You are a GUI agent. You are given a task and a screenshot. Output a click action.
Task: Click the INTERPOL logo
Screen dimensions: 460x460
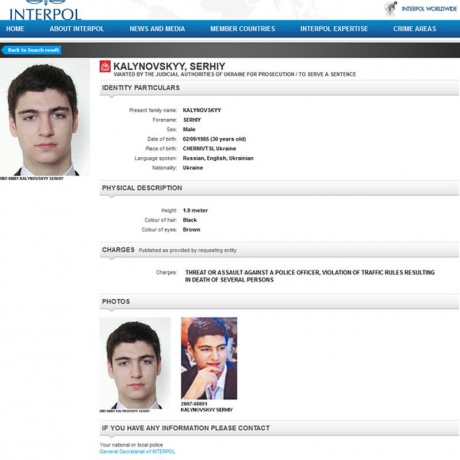click(x=45, y=11)
